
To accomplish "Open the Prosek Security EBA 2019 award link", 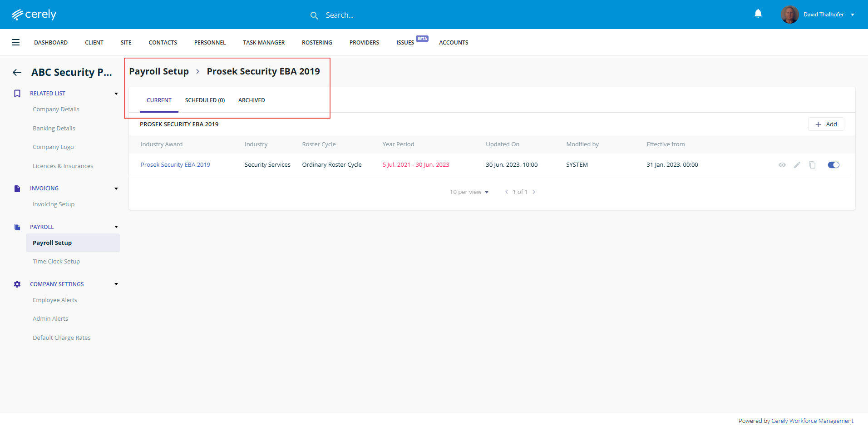I will click(x=175, y=165).
